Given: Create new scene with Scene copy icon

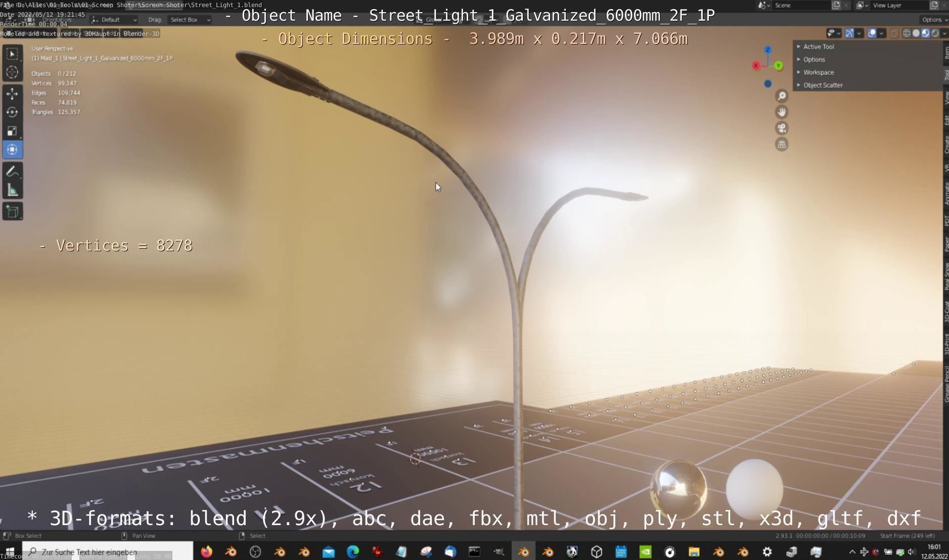Looking at the screenshot, I should (836, 5).
